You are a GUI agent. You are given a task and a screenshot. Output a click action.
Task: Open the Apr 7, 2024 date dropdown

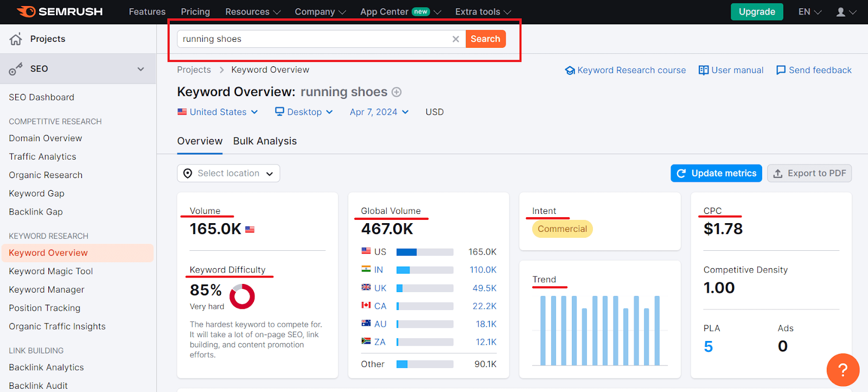pyautogui.click(x=379, y=112)
